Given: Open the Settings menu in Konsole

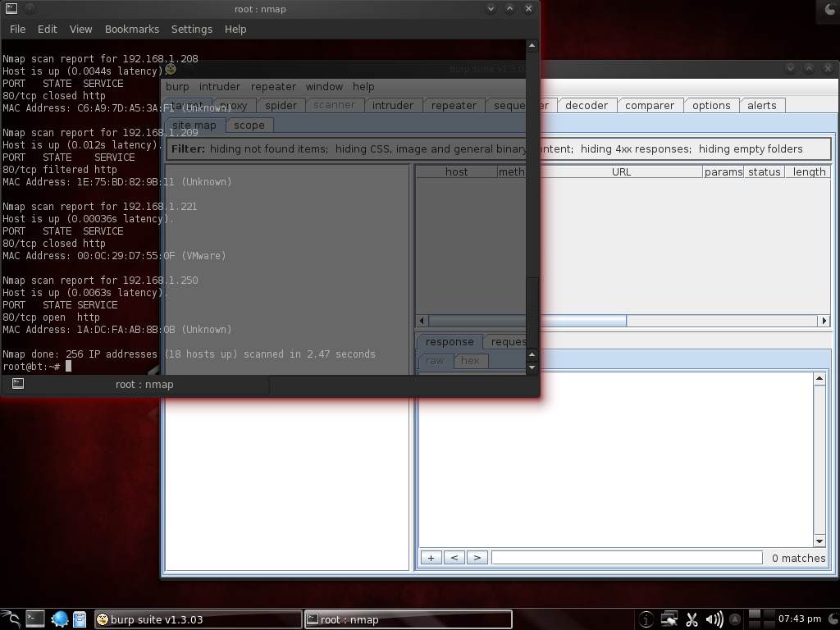Looking at the screenshot, I should [x=191, y=29].
